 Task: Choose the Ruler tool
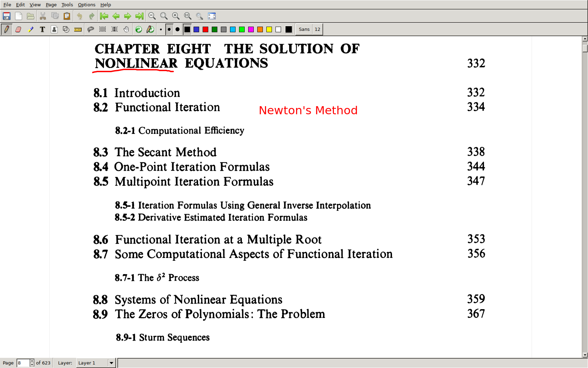pos(78,29)
